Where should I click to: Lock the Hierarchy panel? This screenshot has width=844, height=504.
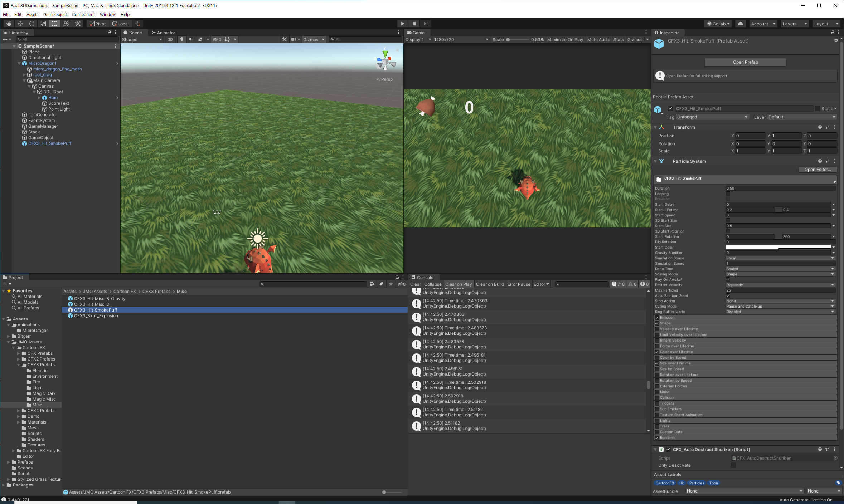(110, 32)
